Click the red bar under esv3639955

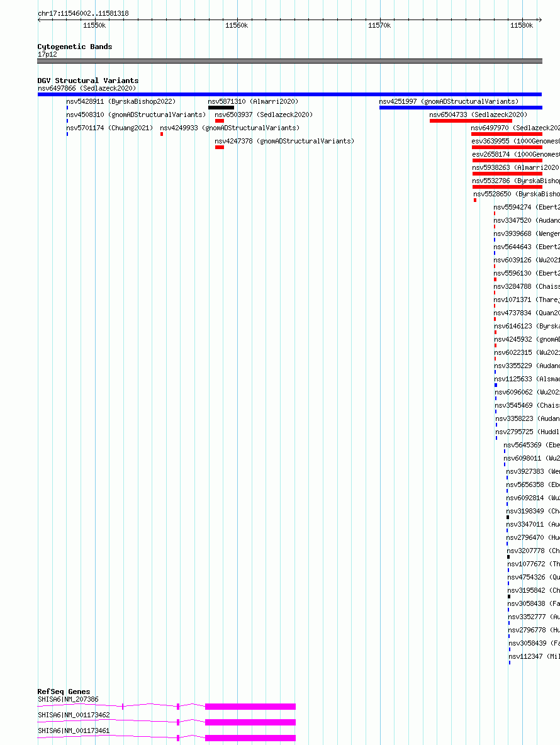pyautogui.click(x=507, y=148)
